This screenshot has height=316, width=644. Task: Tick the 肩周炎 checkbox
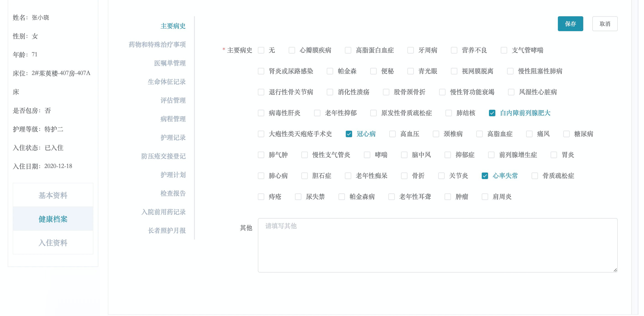click(x=485, y=197)
